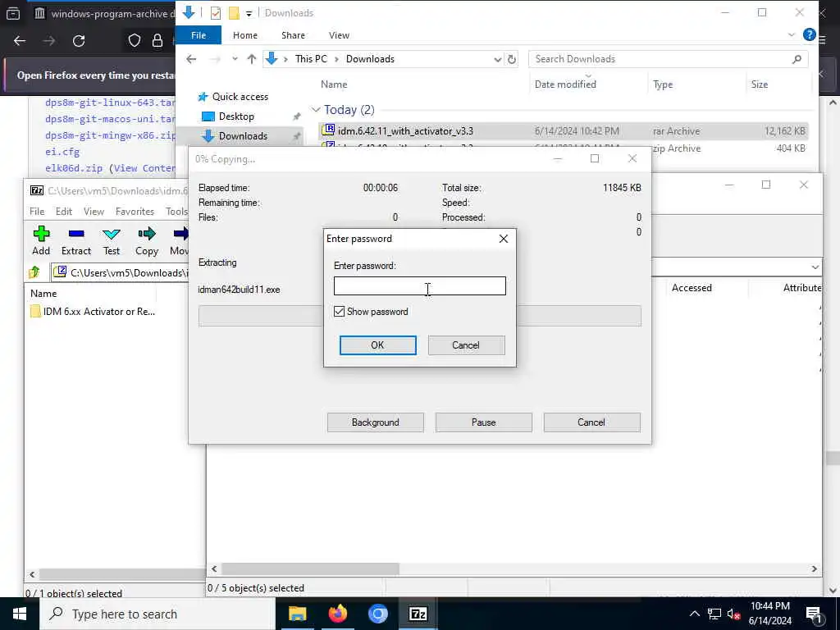The image size is (840, 630).
Task: Sort by Date modified column
Action: [565, 84]
